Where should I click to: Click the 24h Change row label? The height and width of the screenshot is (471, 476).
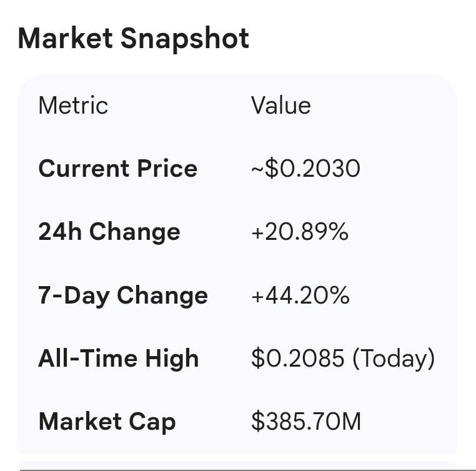pos(109,232)
